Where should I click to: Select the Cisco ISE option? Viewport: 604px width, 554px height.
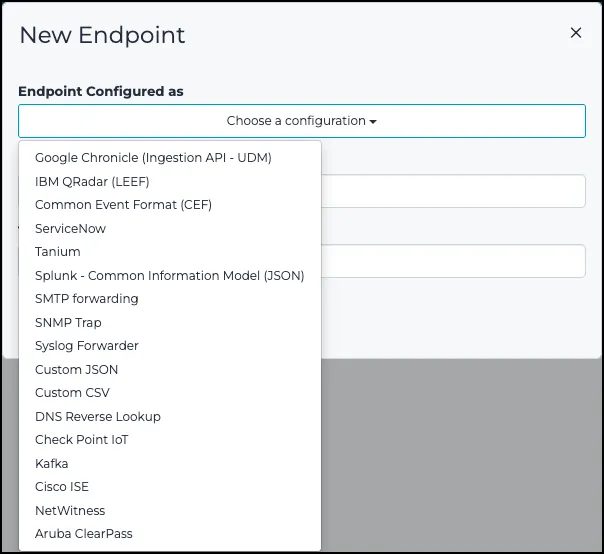click(62, 487)
